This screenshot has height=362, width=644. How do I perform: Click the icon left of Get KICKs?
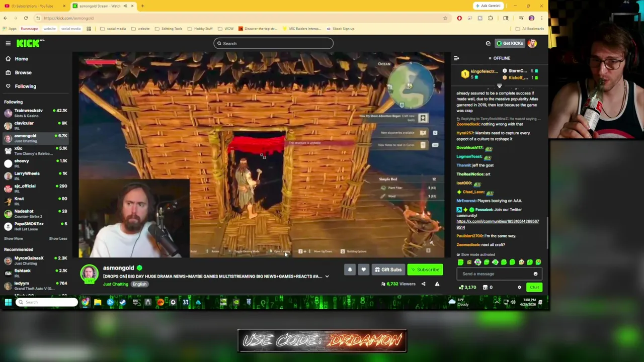(488, 43)
